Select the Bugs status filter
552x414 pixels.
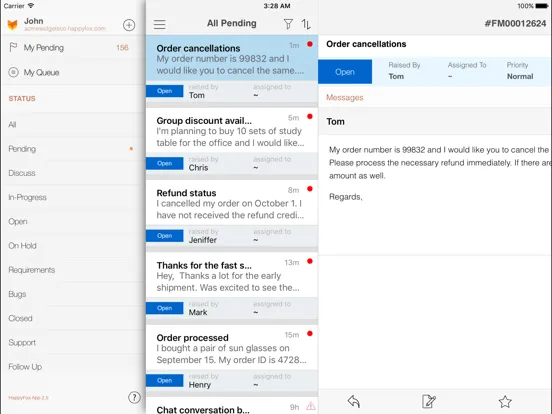coord(73,294)
